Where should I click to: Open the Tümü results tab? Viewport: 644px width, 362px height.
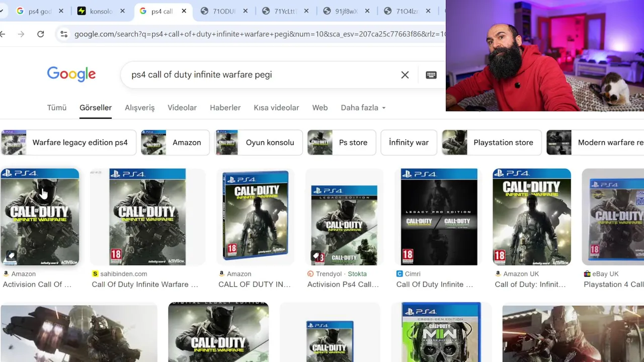pyautogui.click(x=57, y=108)
